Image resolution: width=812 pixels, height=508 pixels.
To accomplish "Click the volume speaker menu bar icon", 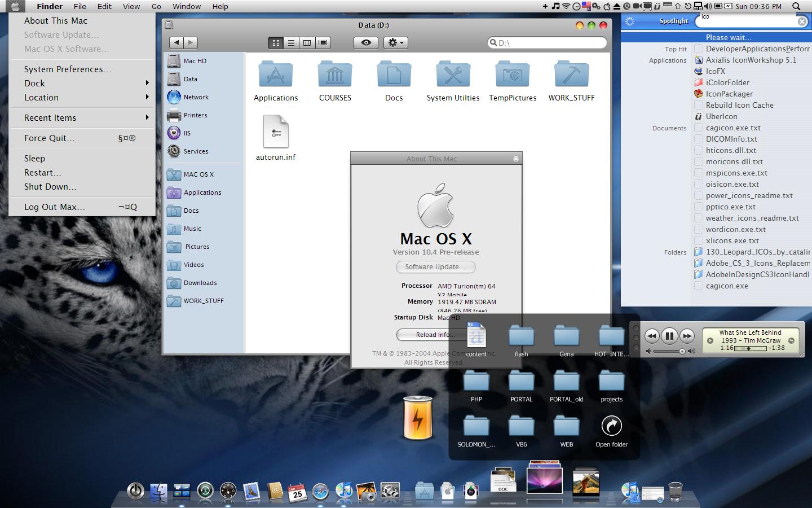I will click(707, 6).
